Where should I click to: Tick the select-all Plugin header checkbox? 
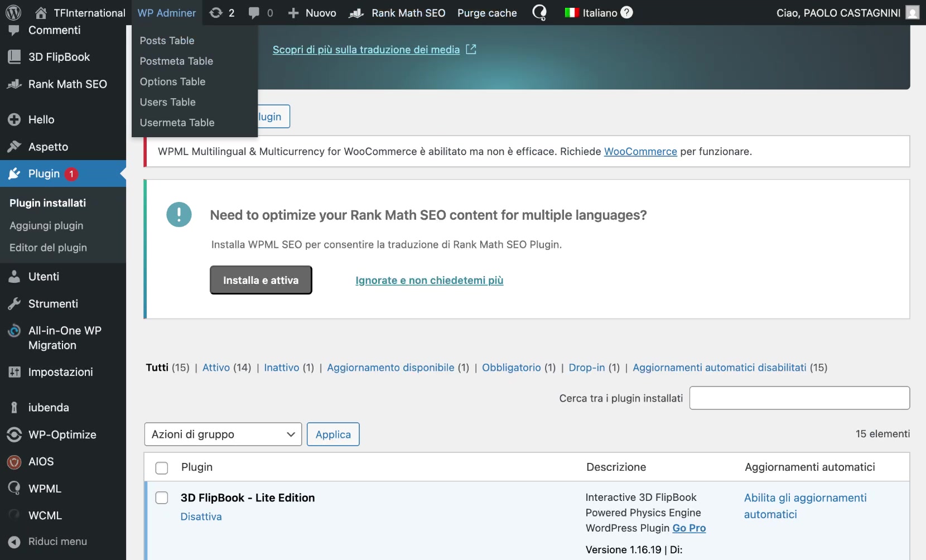pyautogui.click(x=162, y=468)
